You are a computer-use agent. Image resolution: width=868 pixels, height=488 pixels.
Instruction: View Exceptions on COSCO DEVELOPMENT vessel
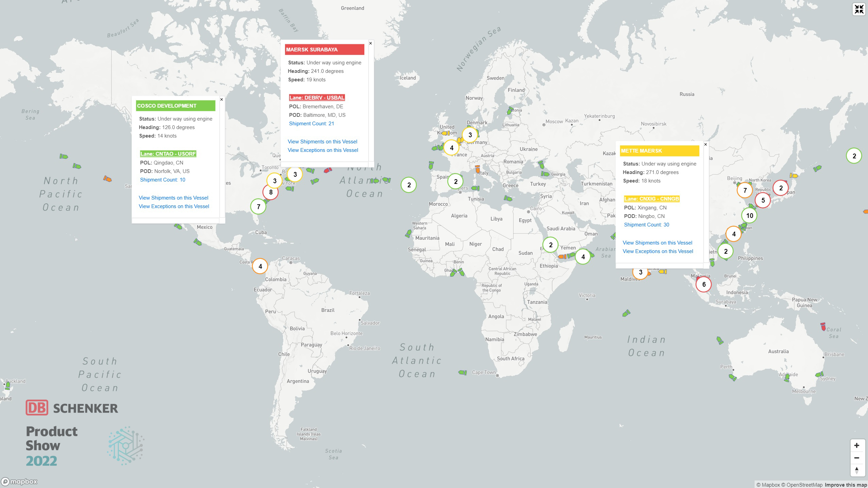click(x=174, y=206)
